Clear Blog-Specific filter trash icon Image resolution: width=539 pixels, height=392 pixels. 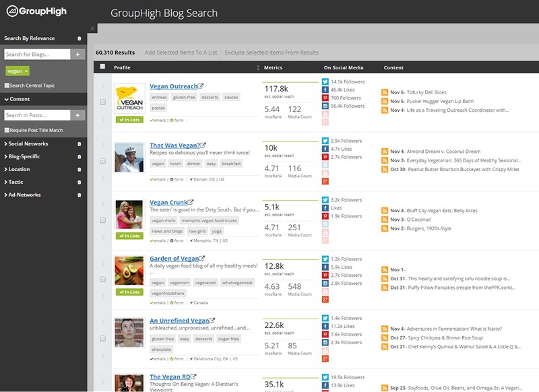80,157
